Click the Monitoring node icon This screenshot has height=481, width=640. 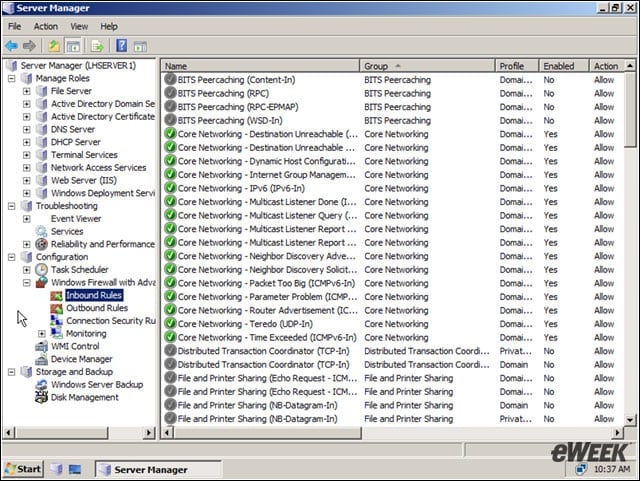(x=56, y=333)
